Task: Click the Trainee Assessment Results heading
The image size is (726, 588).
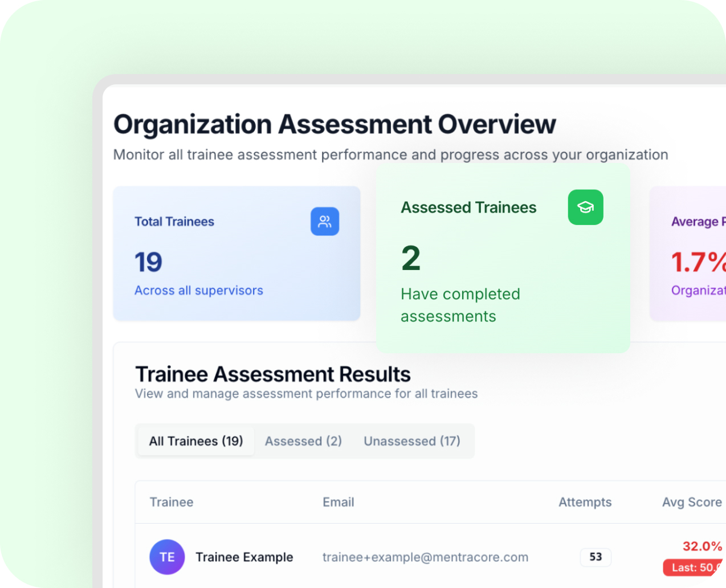Action: tap(273, 374)
